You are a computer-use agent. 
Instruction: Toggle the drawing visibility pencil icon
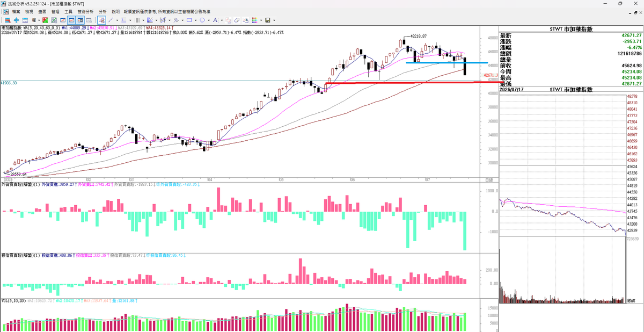101,20
